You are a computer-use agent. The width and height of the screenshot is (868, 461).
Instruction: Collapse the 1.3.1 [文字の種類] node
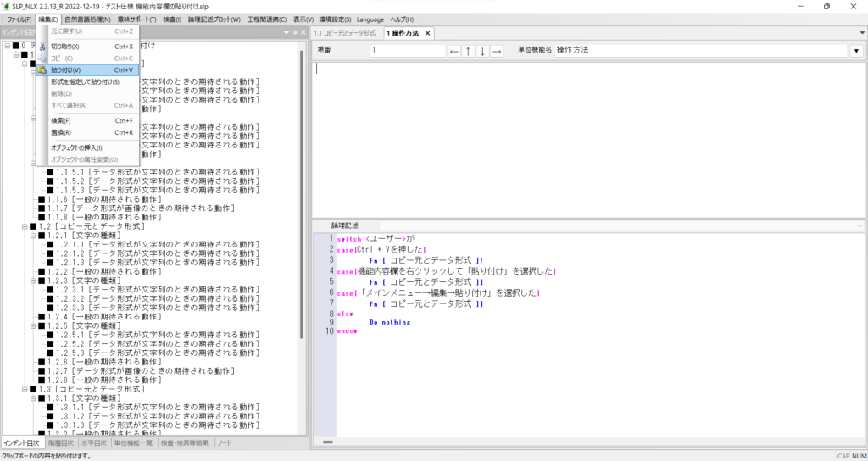click(33, 398)
